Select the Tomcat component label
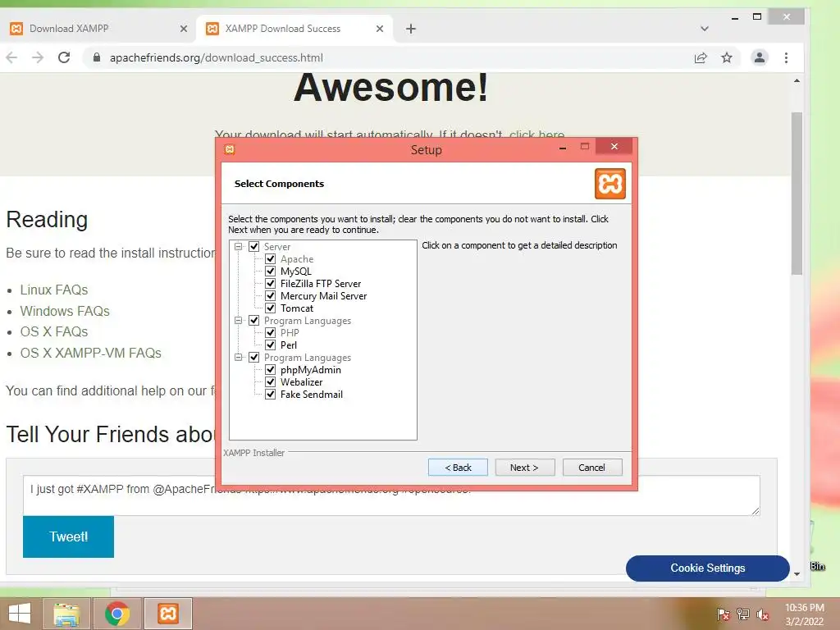 click(297, 308)
